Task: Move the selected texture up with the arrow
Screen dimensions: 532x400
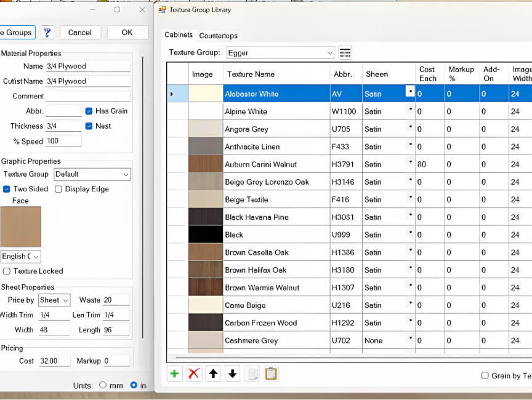Action: click(213, 374)
